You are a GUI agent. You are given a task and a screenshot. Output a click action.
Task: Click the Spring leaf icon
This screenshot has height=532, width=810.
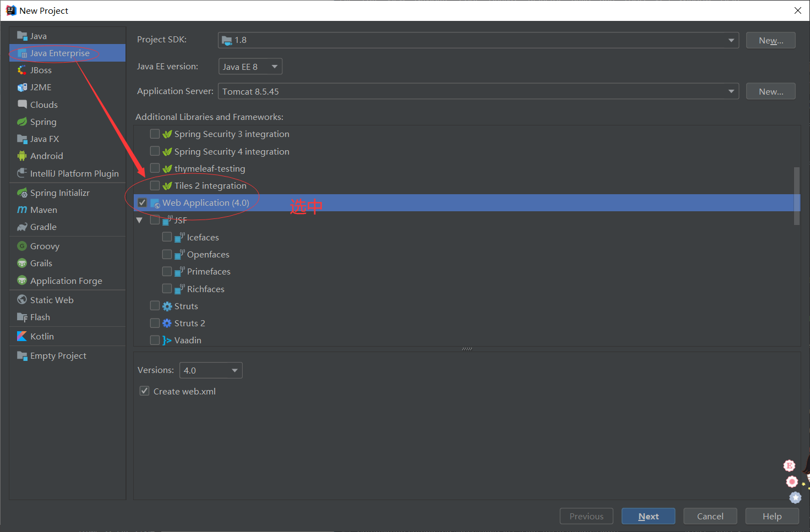click(22, 122)
